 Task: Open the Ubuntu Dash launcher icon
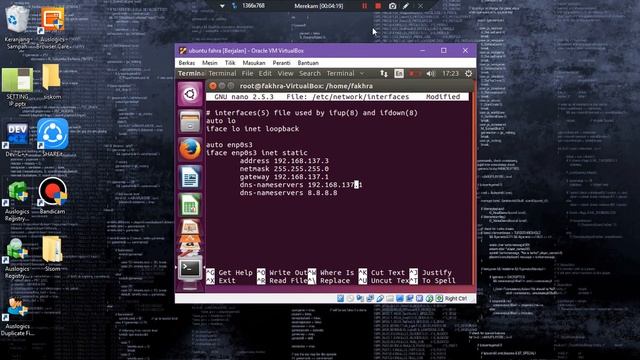[x=190, y=94]
